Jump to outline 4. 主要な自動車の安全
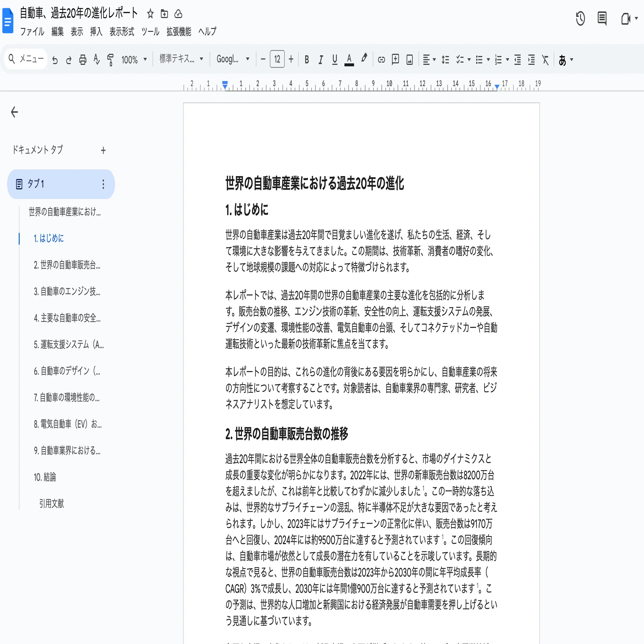The image size is (644, 644). (67, 318)
